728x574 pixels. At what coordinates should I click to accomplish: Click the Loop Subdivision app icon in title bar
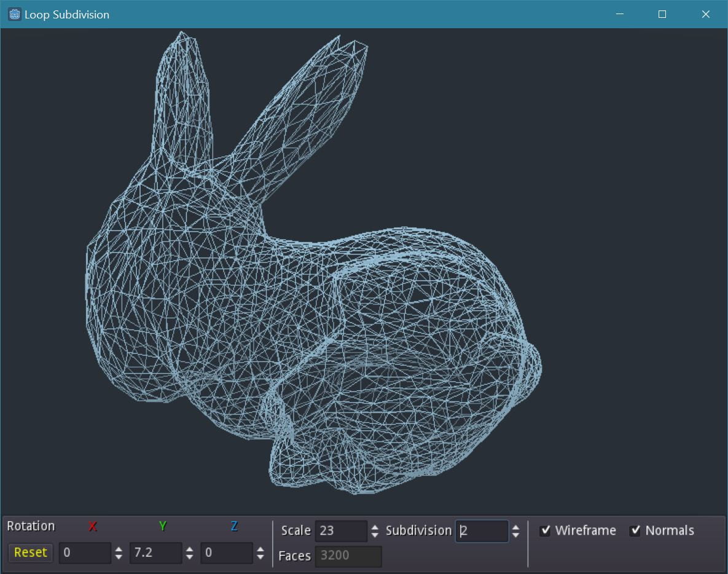click(x=15, y=14)
